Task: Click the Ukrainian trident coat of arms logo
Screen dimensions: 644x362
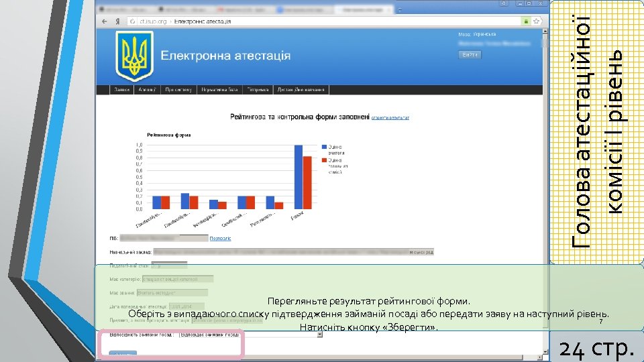Action: click(134, 56)
